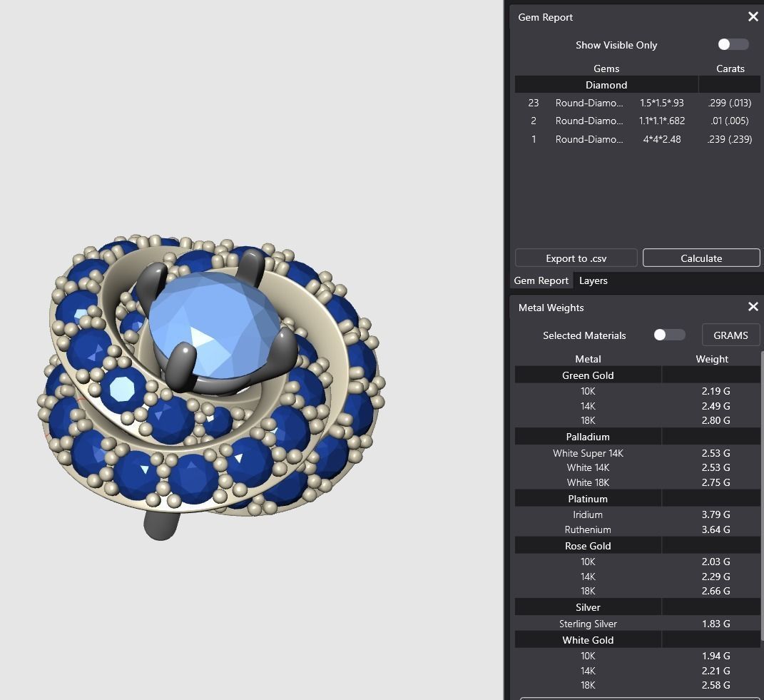Click the .239 (.239) carat value
Viewport: 764px width, 700px height.
point(730,139)
